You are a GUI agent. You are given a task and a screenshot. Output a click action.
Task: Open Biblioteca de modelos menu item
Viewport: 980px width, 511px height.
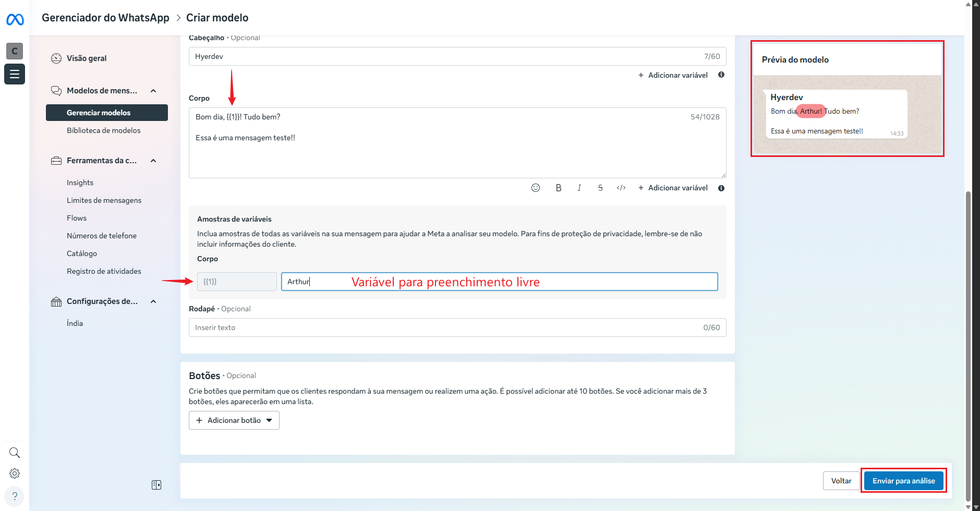click(x=103, y=130)
